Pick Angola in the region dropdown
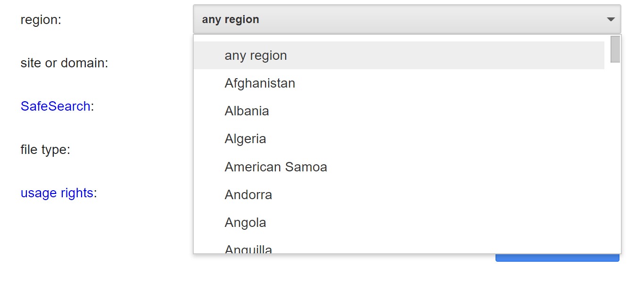 (x=245, y=223)
